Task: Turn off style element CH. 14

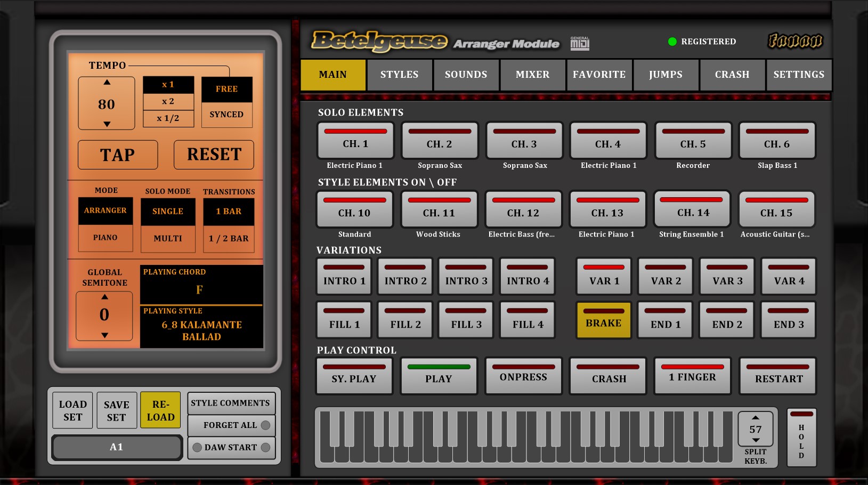Action: click(692, 209)
